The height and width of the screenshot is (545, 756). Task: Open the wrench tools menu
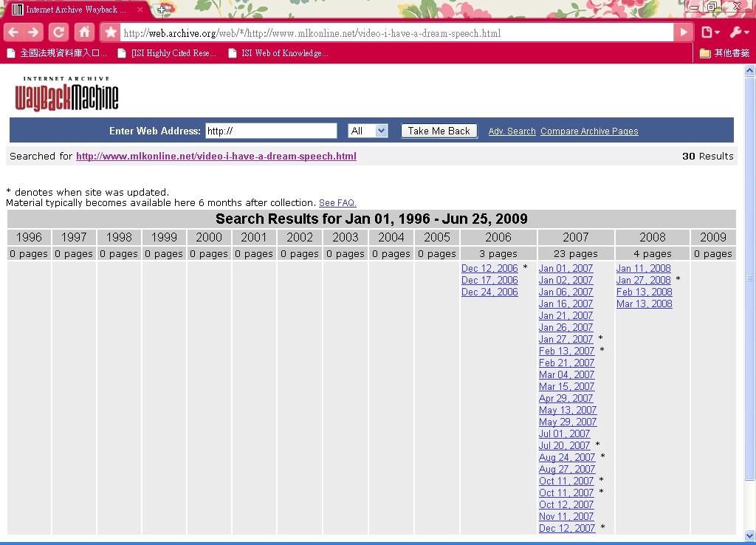click(738, 32)
